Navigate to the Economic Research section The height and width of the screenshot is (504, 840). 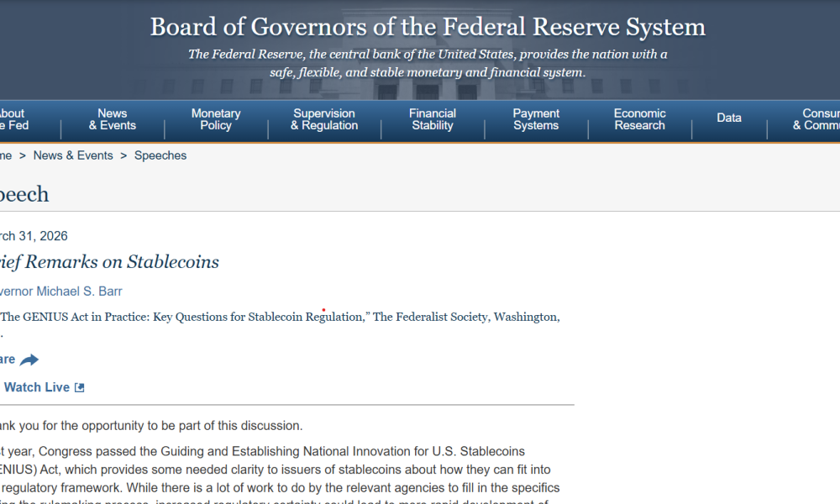(639, 118)
